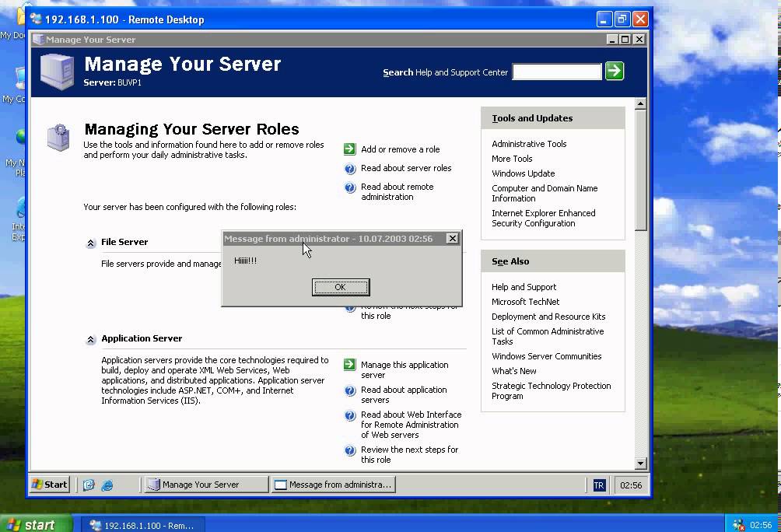This screenshot has height=532, width=781.
Task: Click OK in the administrator message dialog
Action: [341, 287]
